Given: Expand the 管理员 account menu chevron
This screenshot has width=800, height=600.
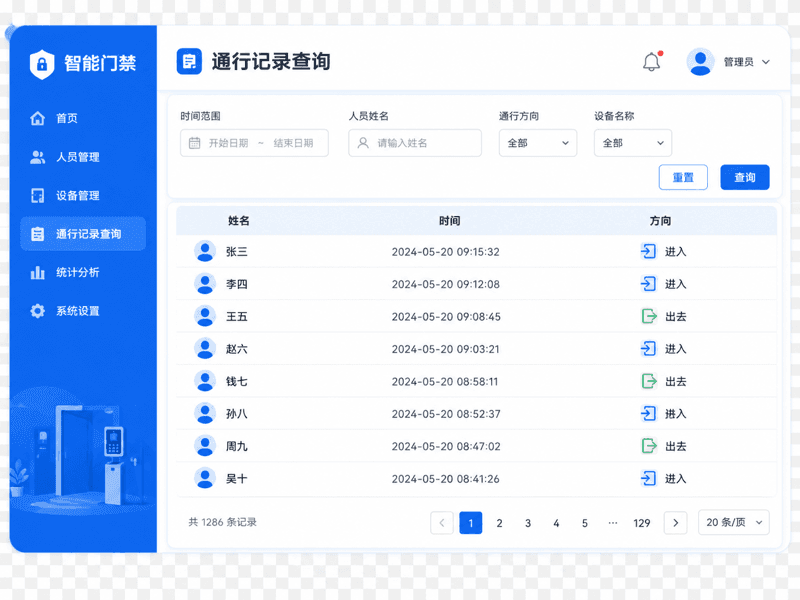Looking at the screenshot, I should click(x=766, y=62).
